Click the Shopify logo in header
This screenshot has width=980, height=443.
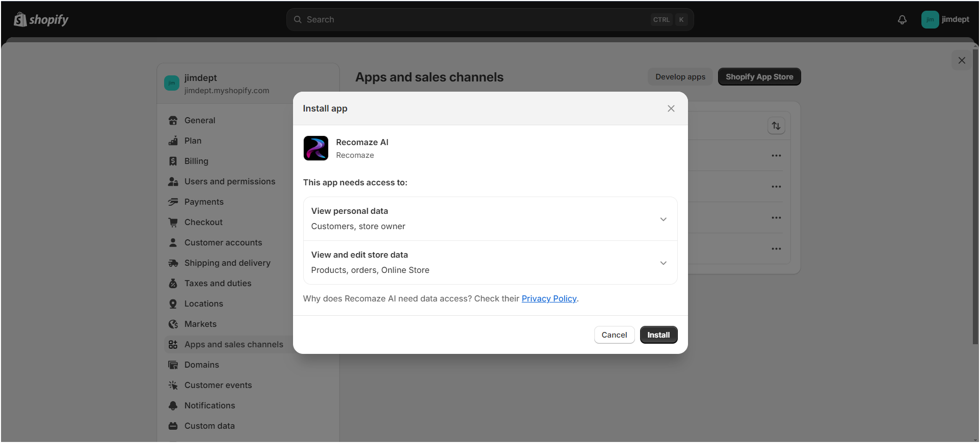click(x=41, y=19)
